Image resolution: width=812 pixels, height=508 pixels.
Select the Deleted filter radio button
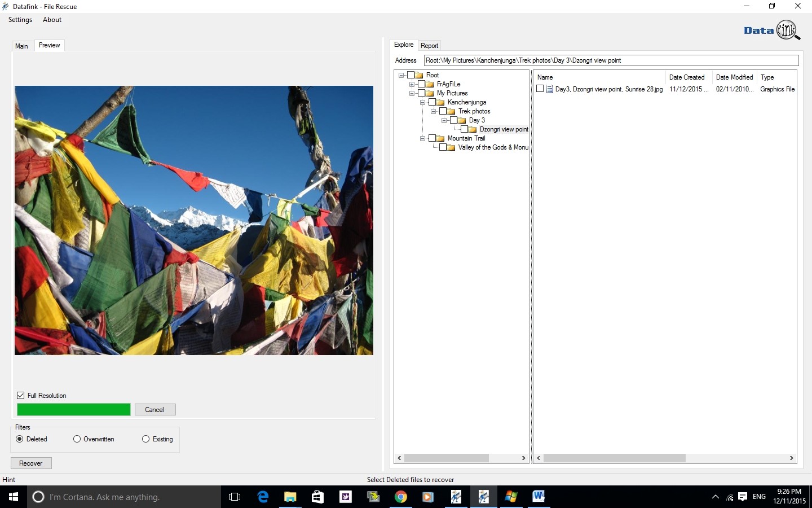point(20,439)
